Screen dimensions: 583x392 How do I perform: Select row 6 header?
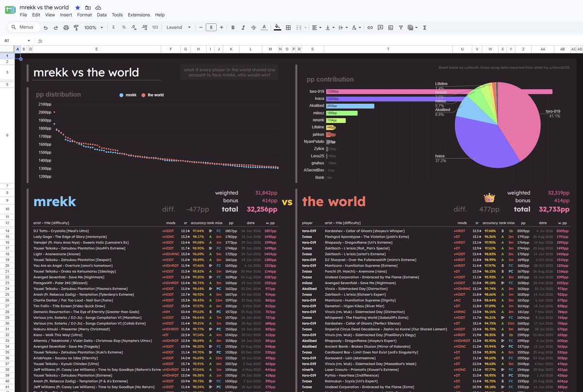click(x=7, y=135)
